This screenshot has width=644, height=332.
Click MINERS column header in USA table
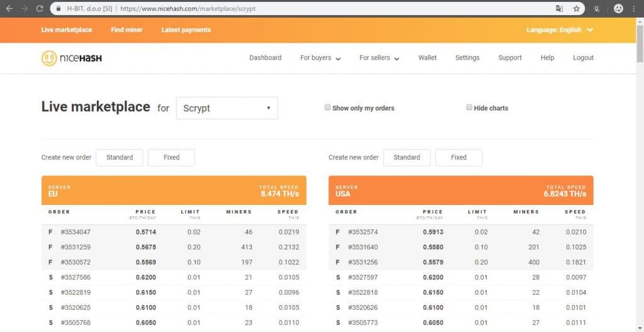[526, 212]
